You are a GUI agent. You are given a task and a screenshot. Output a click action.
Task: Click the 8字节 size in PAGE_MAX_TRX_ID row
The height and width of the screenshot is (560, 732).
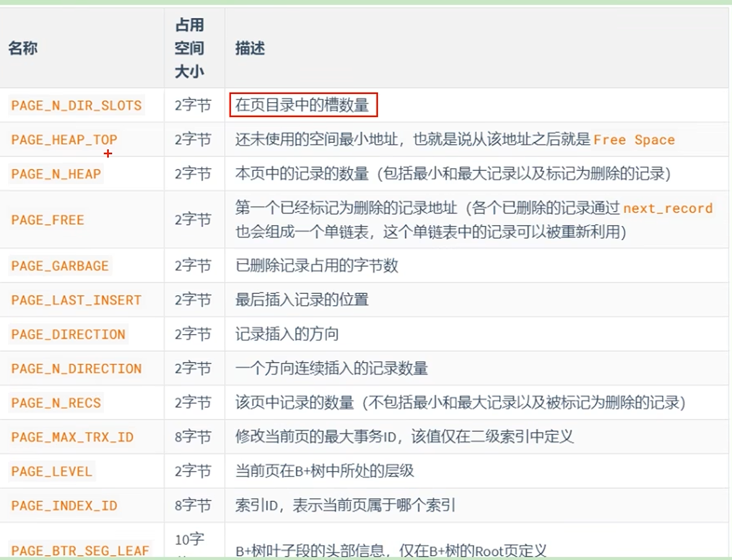(x=193, y=437)
